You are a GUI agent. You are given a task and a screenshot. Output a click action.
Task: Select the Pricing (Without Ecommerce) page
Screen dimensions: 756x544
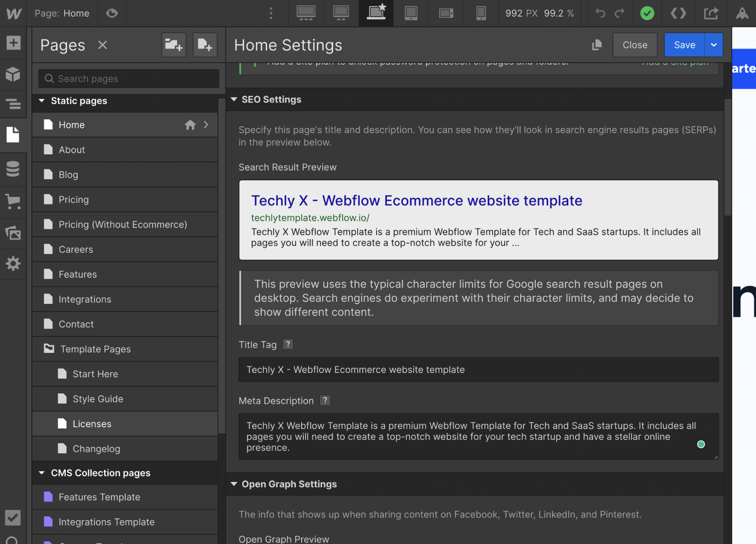click(x=125, y=225)
